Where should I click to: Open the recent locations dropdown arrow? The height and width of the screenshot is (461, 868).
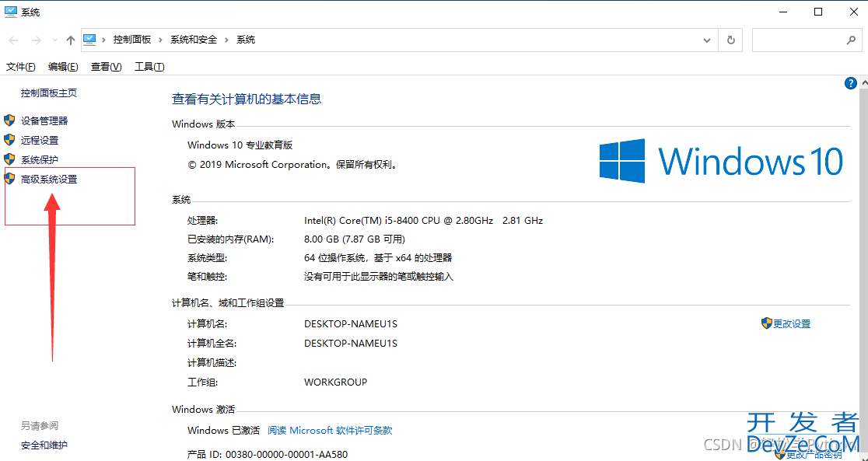(x=54, y=40)
